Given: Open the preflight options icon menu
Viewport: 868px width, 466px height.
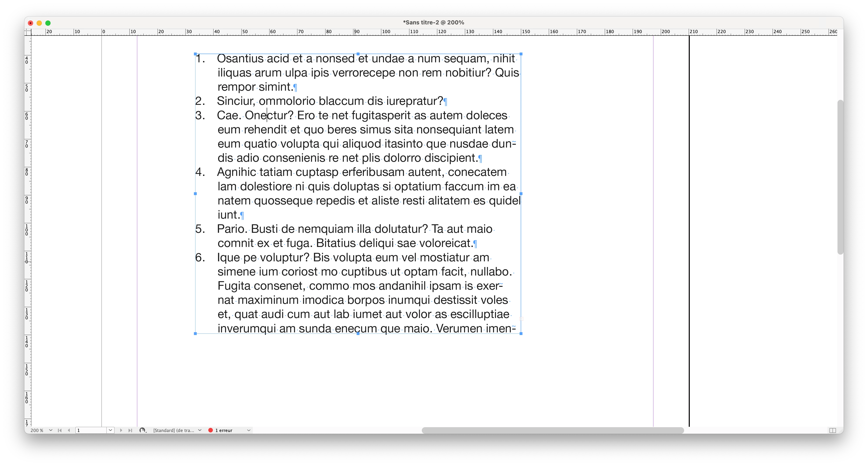Looking at the screenshot, I should (143, 430).
